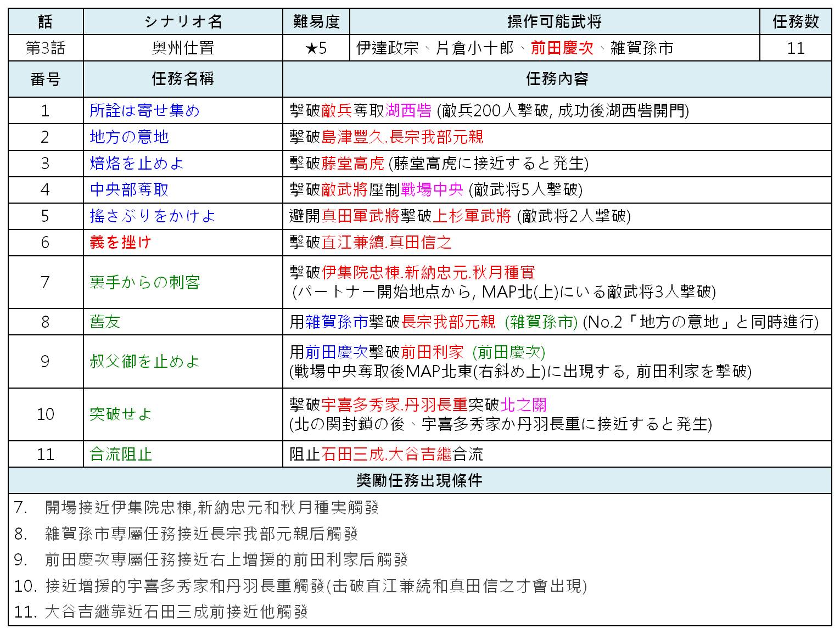Select the 搖さぶりをかけよ mission name
The width and height of the screenshot is (840, 634).
[152, 216]
